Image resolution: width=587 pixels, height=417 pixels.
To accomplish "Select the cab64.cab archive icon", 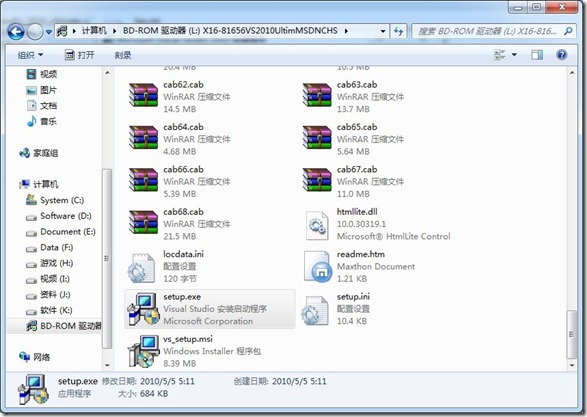I will pos(143,137).
